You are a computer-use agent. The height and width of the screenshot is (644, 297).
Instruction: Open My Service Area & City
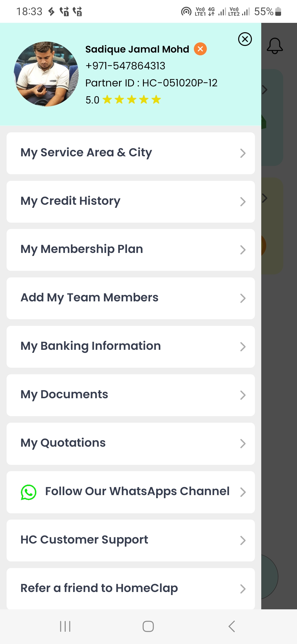(x=131, y=153)
